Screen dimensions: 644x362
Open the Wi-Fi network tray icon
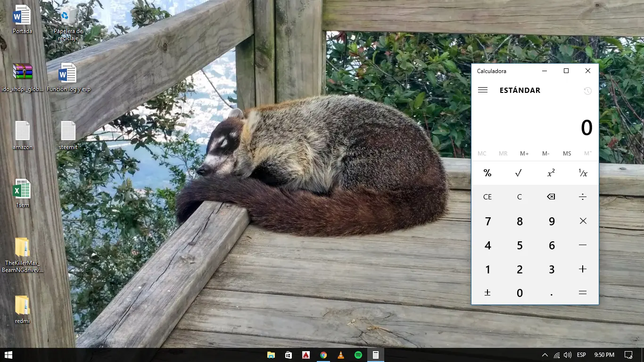pos(557,355)
